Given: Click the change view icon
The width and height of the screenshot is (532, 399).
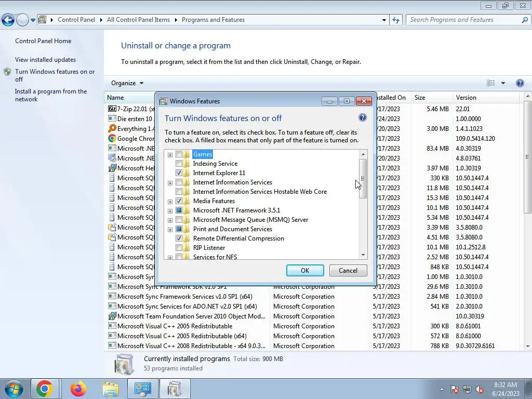Looking at the screenshot, I should (x=490, y=83).
